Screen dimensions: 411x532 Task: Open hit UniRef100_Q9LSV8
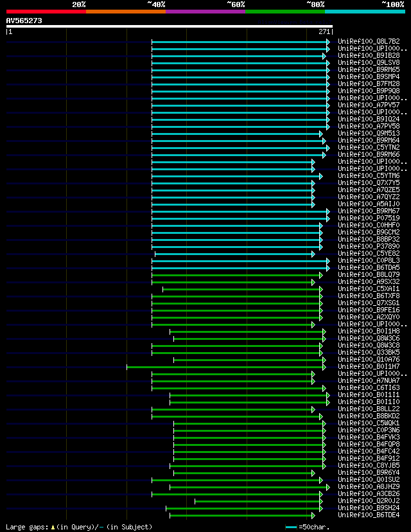tap(369, 63)
